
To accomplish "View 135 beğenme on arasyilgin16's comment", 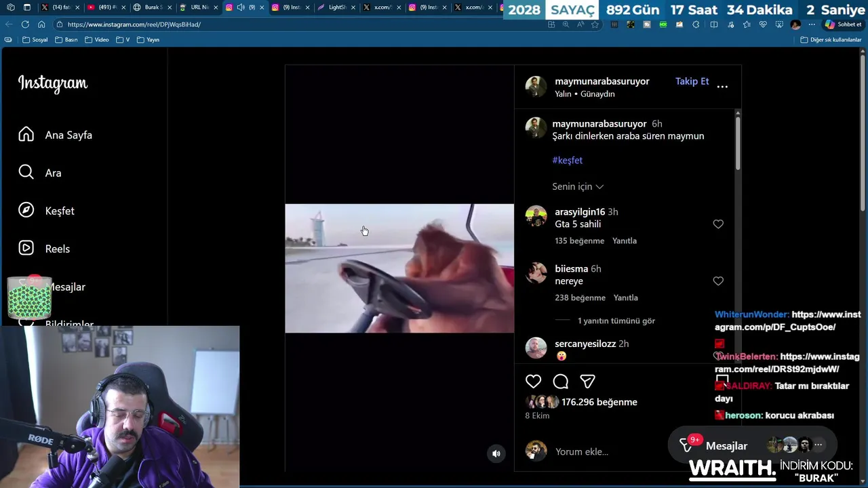I will tap(579, 241).
